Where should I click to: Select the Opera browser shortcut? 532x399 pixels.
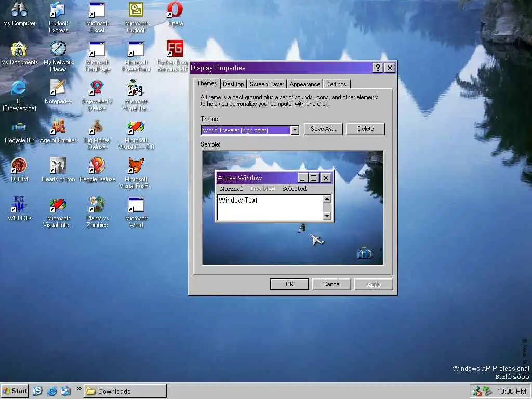click(175, 14)
